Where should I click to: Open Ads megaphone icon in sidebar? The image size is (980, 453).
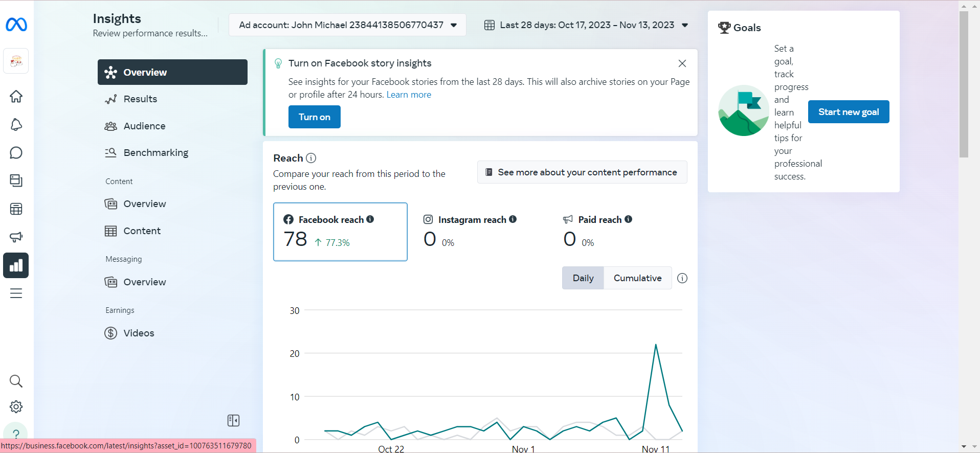pyautogui.click(x=16, y=237)
